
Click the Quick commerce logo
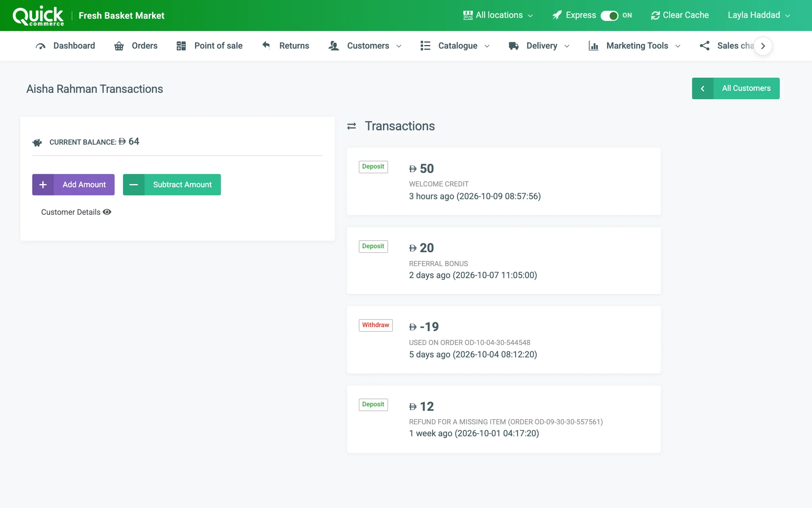[38, 16]
